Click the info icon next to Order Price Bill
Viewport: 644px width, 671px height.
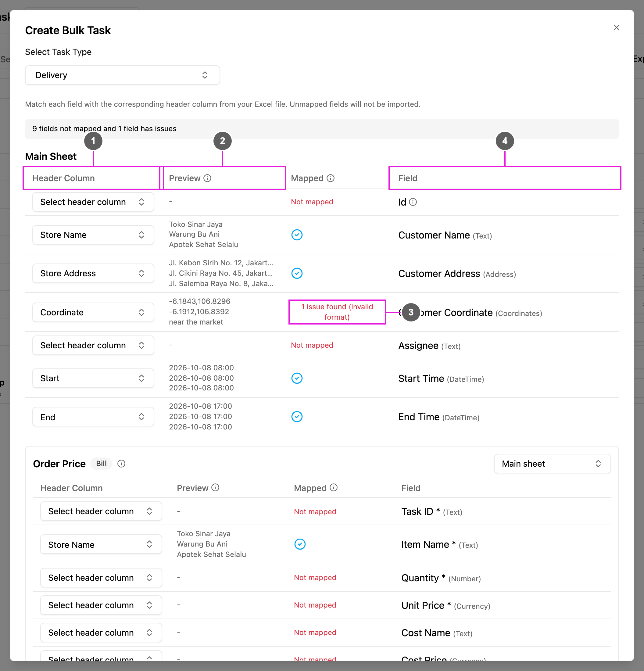click(121, 464)
